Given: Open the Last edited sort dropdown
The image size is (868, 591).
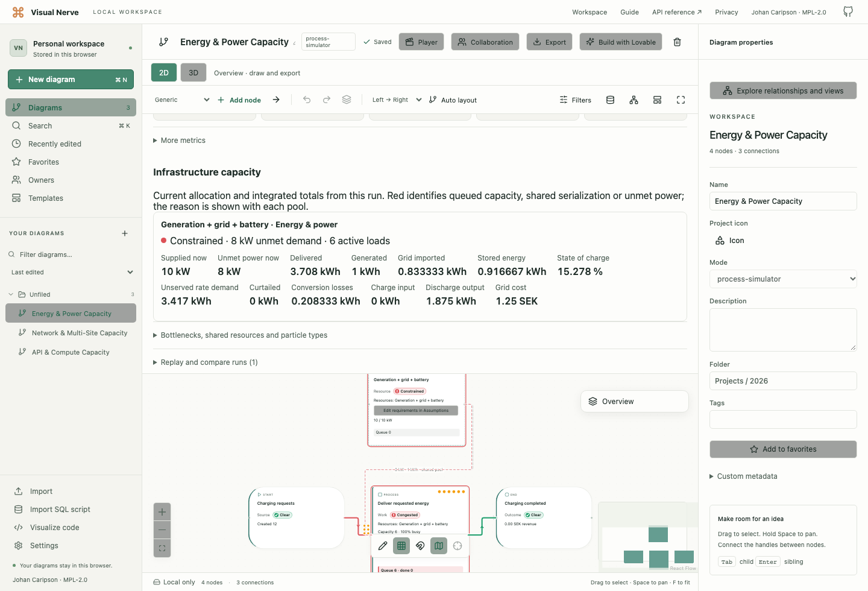Looking at the screenshot, I should 72,273.
